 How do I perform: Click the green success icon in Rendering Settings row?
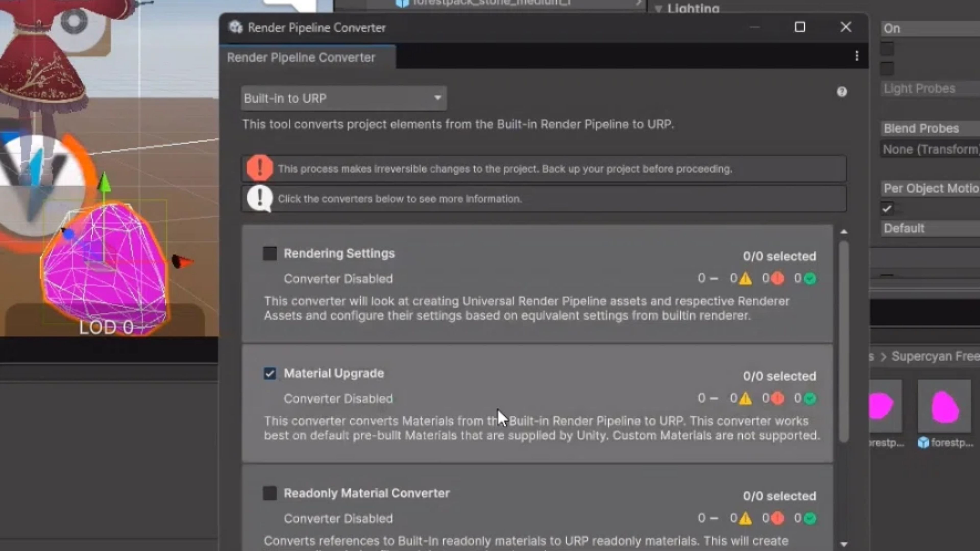(810, 279)
